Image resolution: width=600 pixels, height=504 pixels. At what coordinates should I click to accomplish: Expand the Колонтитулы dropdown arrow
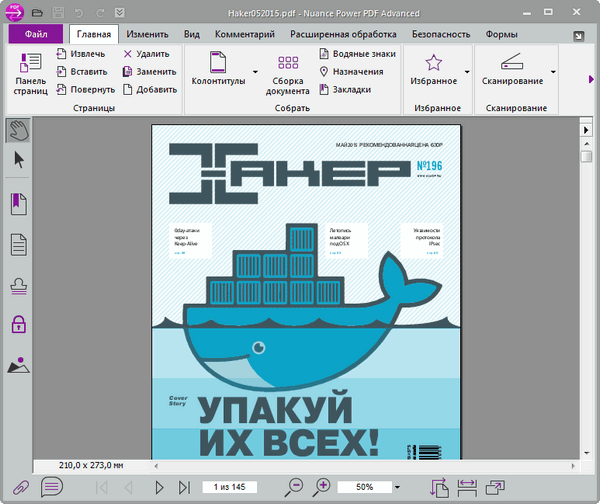point(255,72)
